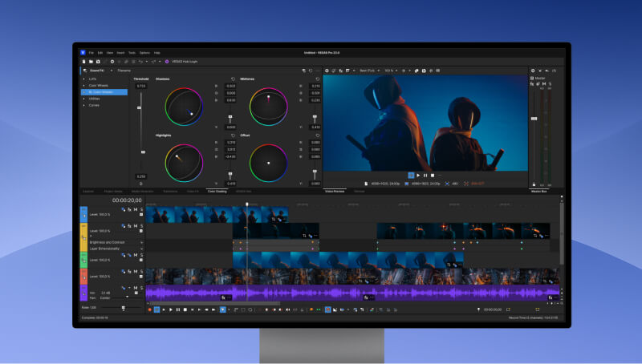
Task: Mute the yellow video track
Action: [136, 226]
